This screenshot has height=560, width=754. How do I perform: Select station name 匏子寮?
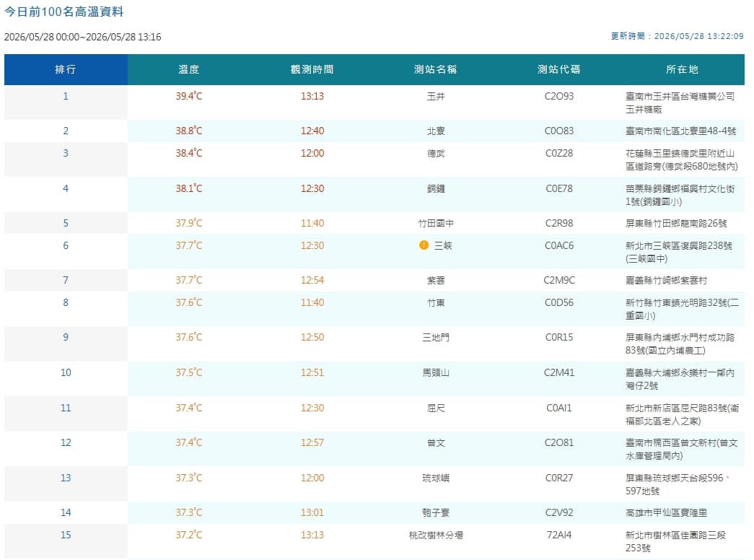436,513
